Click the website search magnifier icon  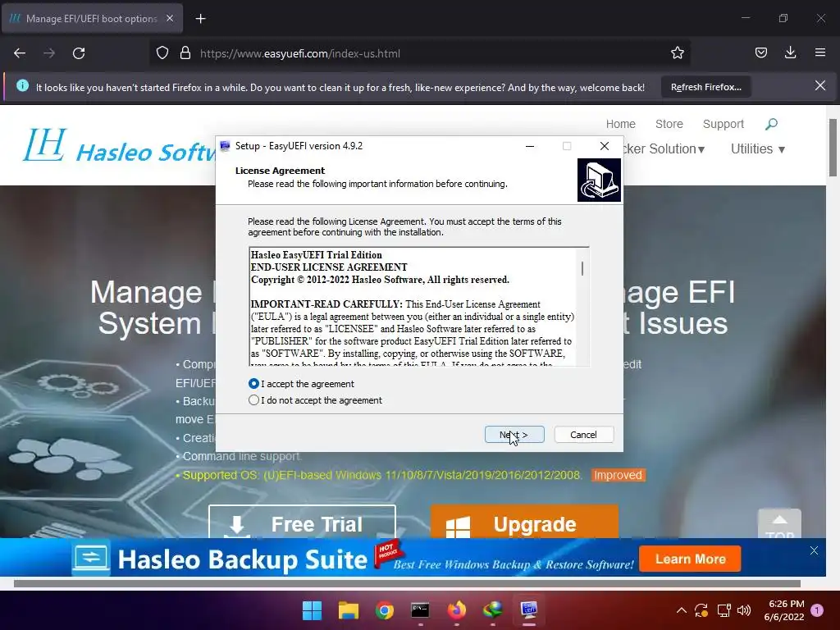(x=771, y=125)
